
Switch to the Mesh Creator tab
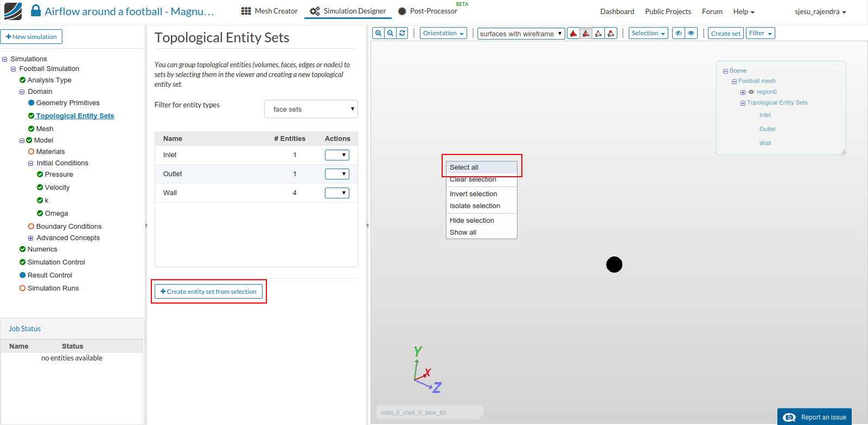[270, 11]
